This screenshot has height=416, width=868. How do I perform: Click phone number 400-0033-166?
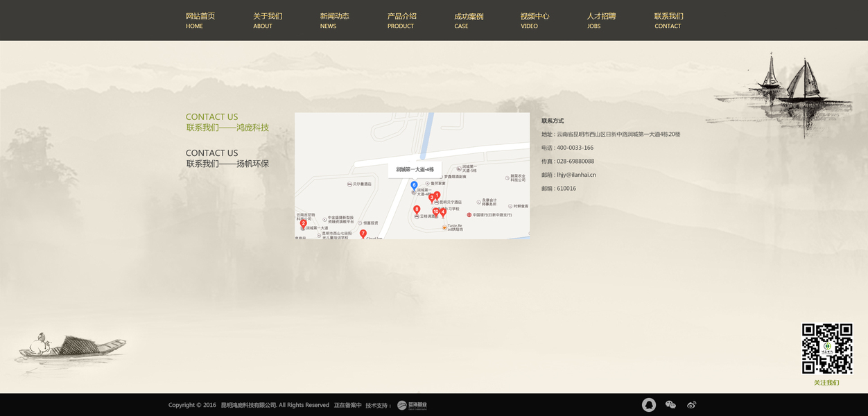pos(575,148)
